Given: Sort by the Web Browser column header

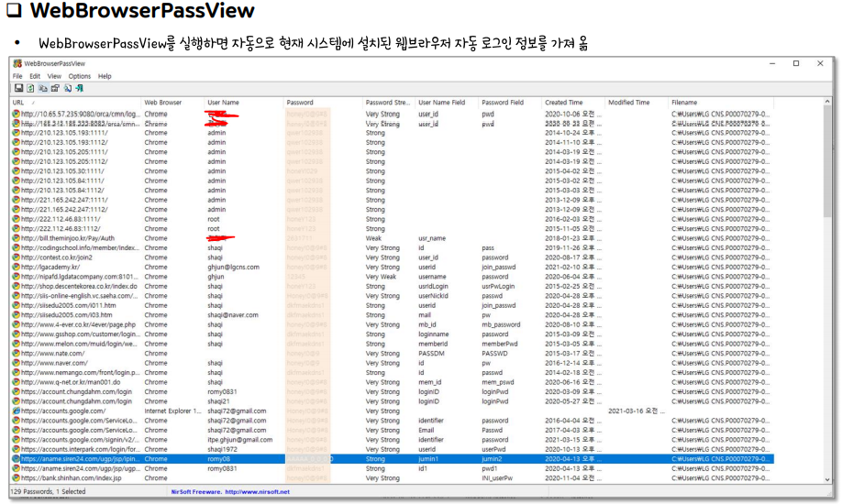Looking at the screenshot, I should coord(172,103).
